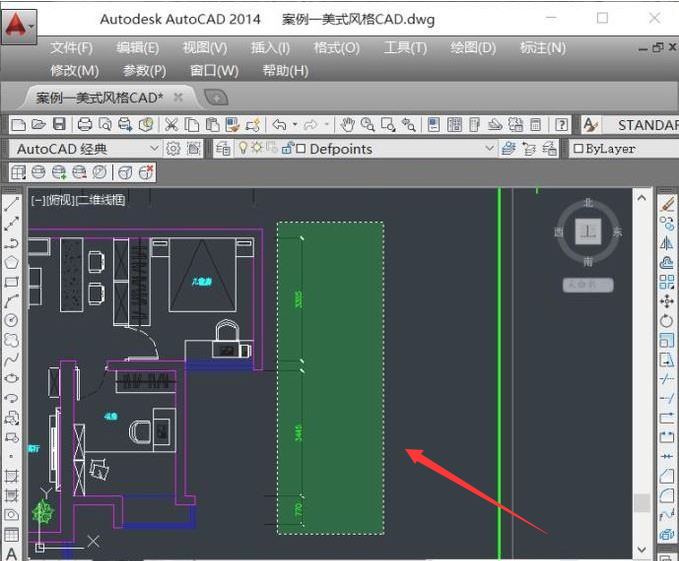Open the 绘图(D) menu
Screen dimensions: 679x561
(x=473, y=48)
